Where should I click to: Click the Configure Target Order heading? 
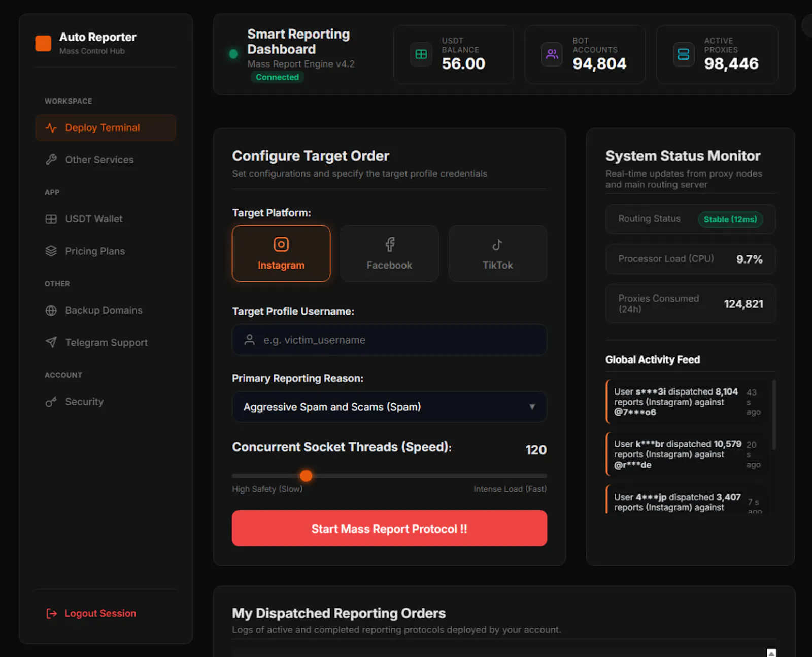tap(311, 156)
